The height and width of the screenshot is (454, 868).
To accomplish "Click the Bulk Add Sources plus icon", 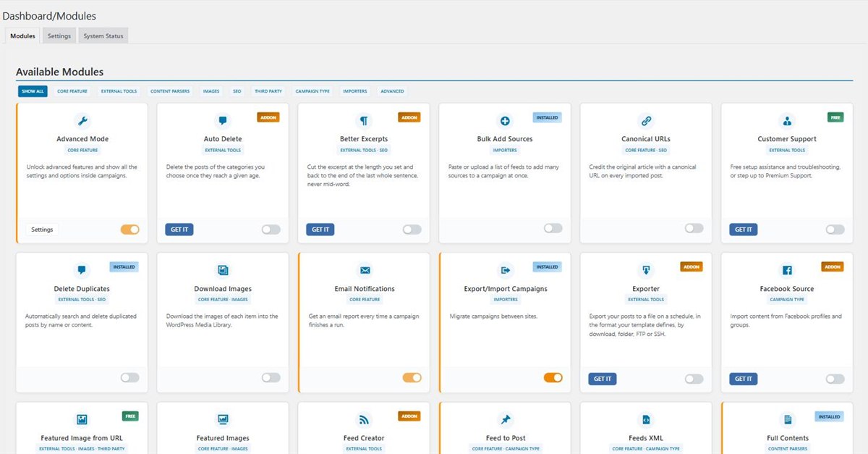I will point(505,121).
